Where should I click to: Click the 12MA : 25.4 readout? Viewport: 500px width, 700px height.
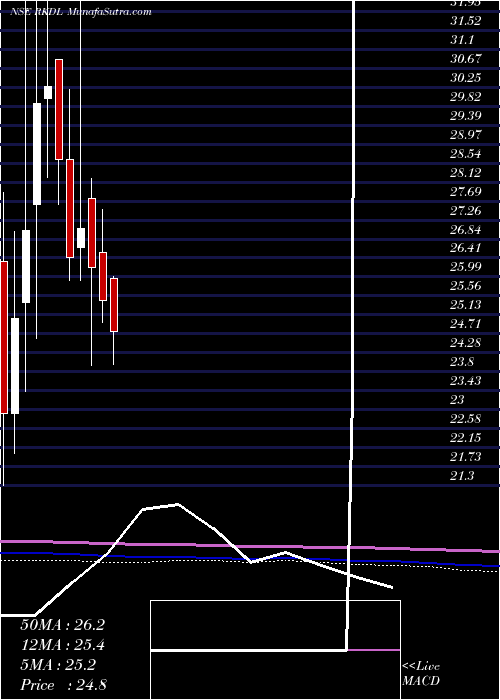[62, 645]
